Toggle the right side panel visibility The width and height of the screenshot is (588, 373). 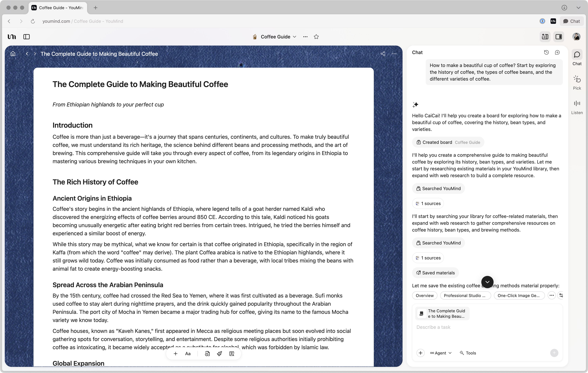point(559,37)
